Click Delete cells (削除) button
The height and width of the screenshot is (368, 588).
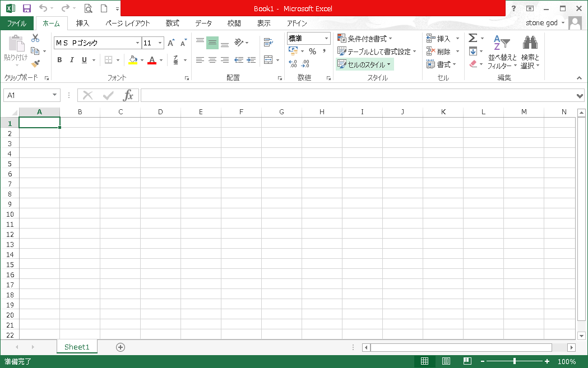[438, 52]
